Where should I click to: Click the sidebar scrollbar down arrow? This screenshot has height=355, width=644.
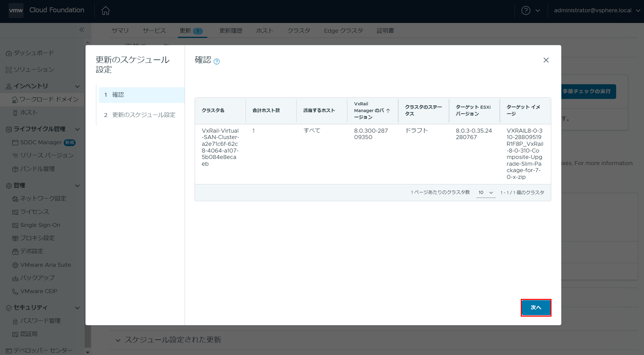[x=88, y=352]
